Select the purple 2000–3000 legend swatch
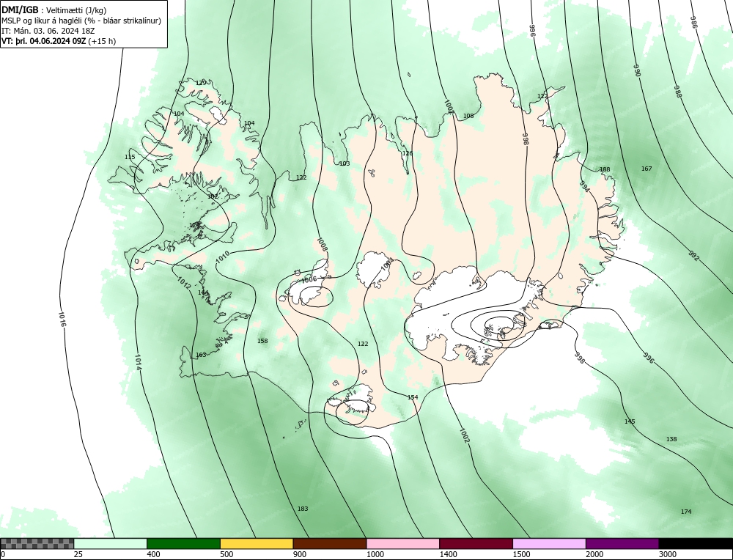Screen dimensions: 733x560 622,544
